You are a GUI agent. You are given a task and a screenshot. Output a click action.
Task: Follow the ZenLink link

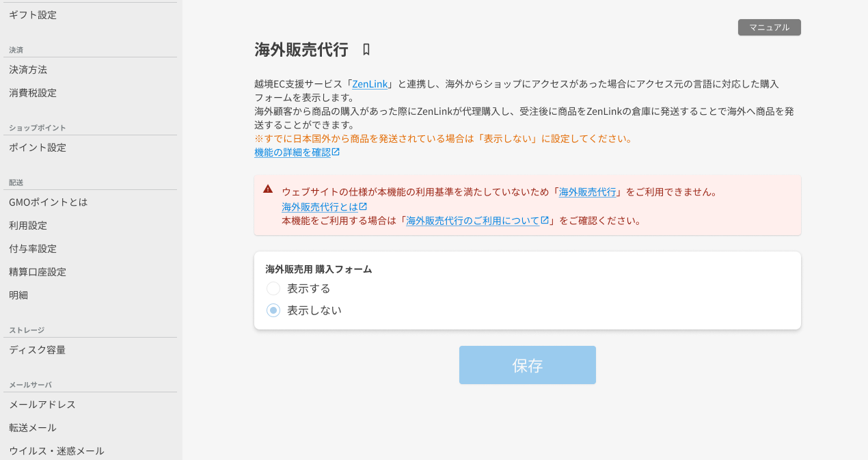370,84
